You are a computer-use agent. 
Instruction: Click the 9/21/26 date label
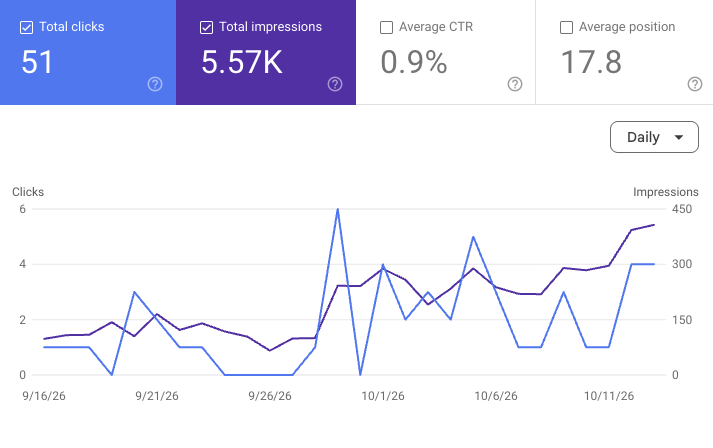(157, 396)
